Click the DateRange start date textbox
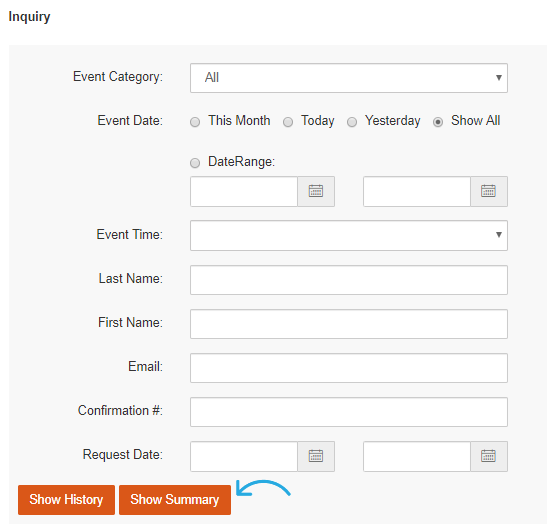547x524 pixels. point(244,191)
